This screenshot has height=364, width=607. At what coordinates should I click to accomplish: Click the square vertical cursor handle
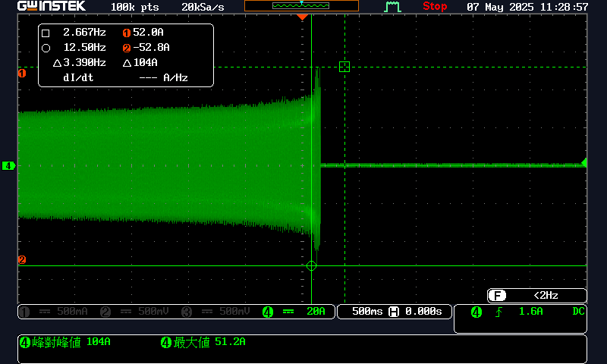tap(344, 67)
